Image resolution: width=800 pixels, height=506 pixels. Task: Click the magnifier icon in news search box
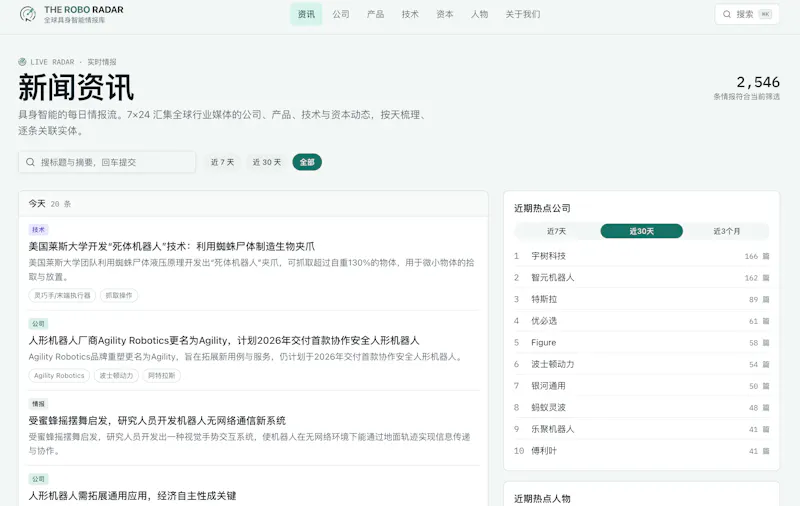[31, 162]
